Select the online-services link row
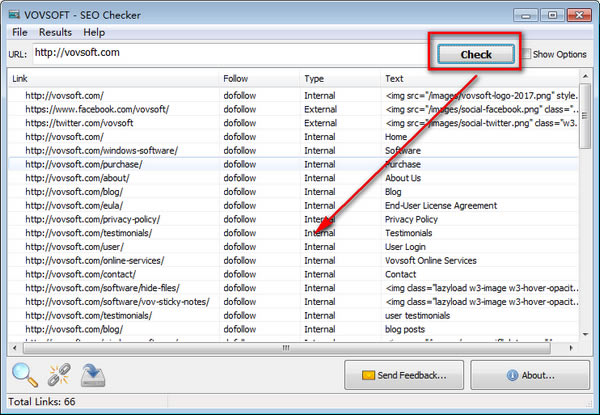Viewport: 600px width, 415px height. (293, 261)
